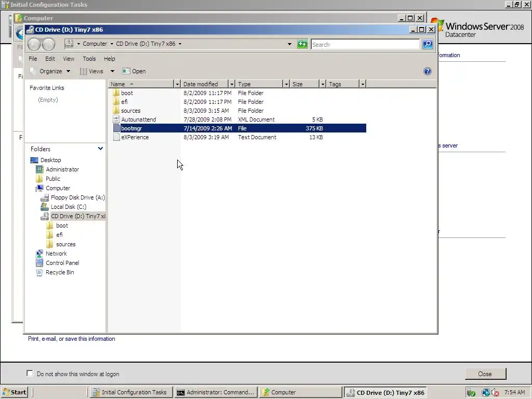Check 'Do not show this window at logon'
Screen dimensions: 532x399
[x=30, y=373]
